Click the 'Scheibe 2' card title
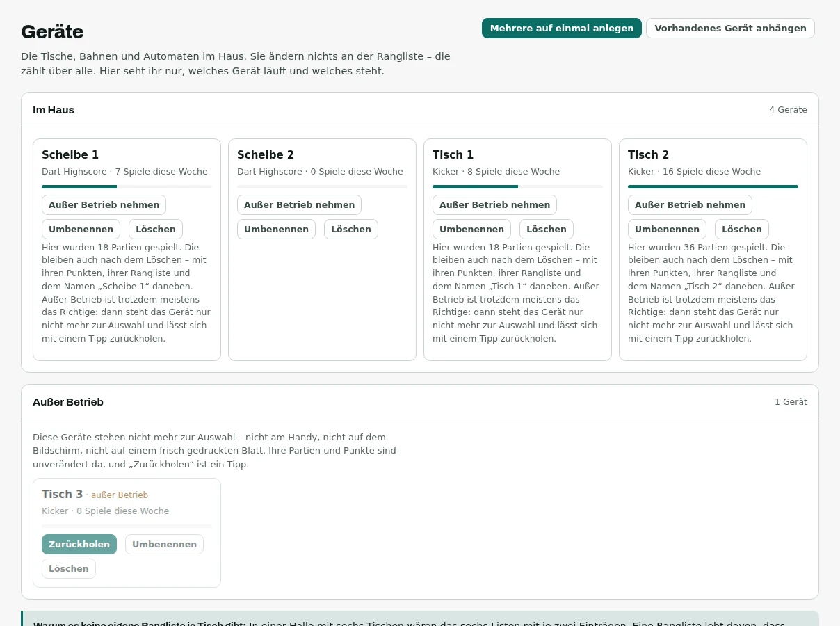 (266, 154)
